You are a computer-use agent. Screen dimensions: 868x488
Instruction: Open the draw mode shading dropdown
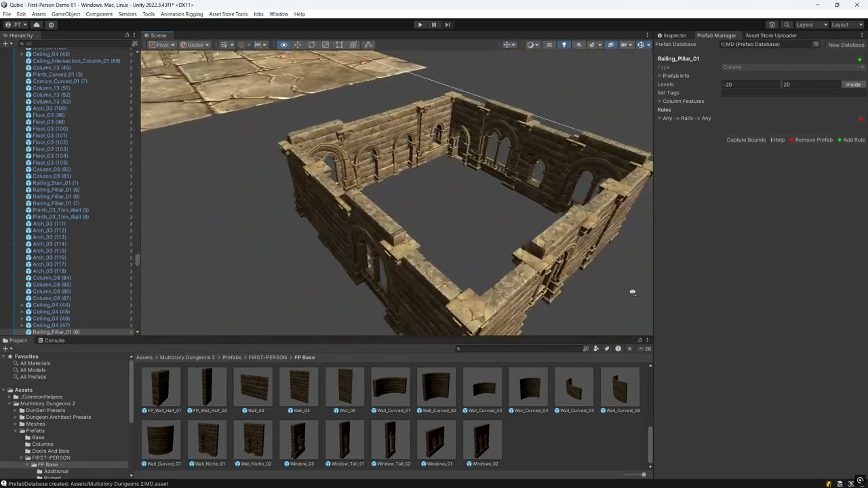532,45
